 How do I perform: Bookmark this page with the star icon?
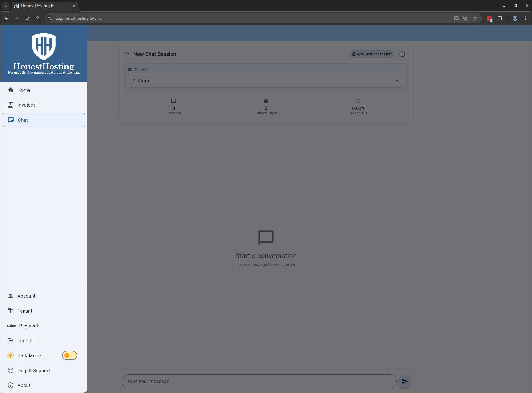pos(475,18)
